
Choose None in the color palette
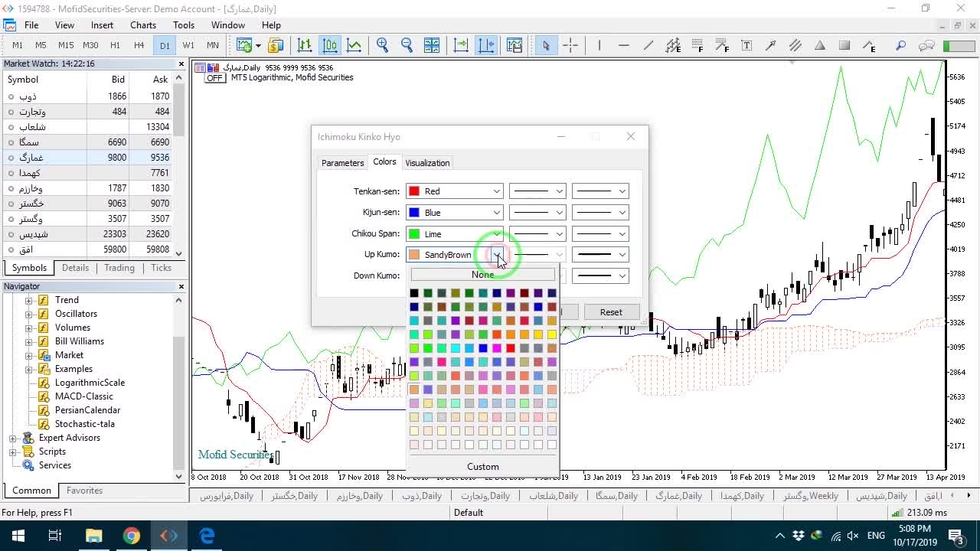[482, 275]
